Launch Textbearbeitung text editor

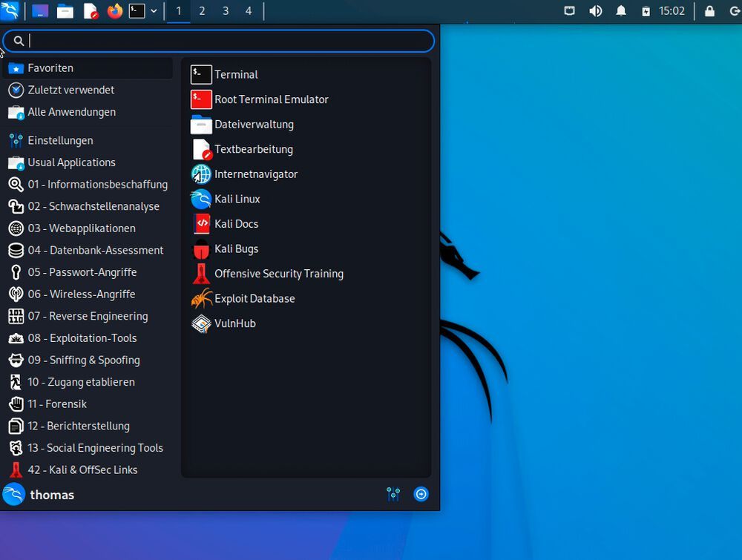tap(254, 149)
